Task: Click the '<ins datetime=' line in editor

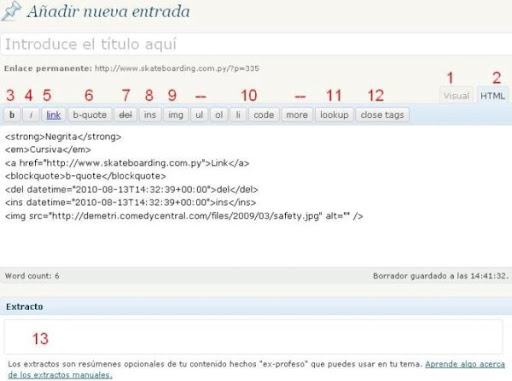Action: click(x=131, y=202)
